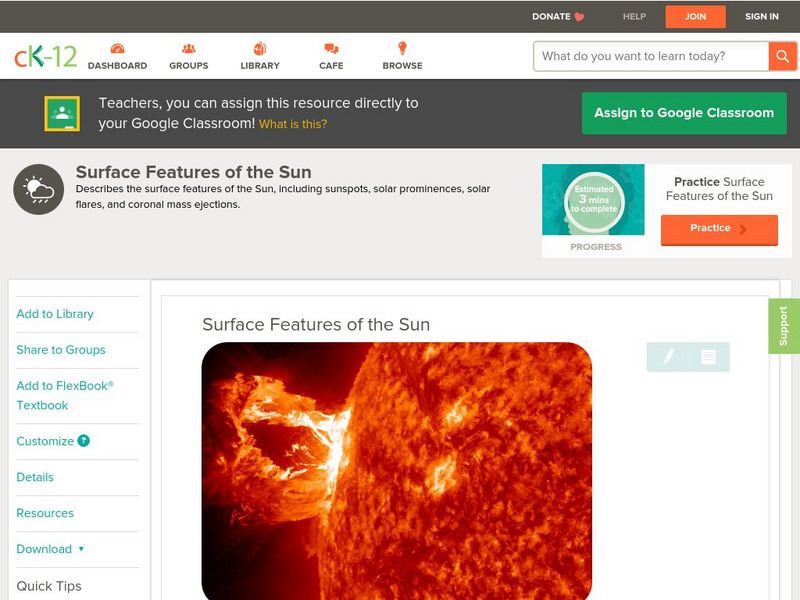The width and height of the screenshot is (800, 600).
Task: Click the search input field
Action: tap(651, 56)
